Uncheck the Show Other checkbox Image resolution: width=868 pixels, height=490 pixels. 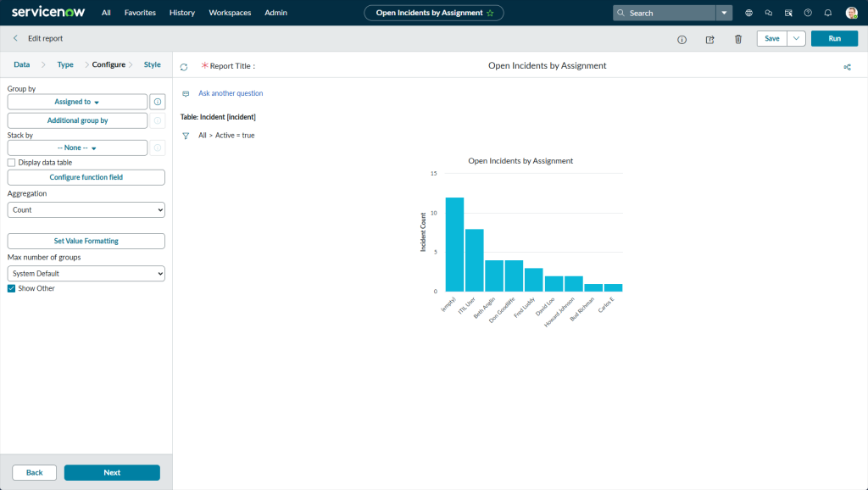(12, 288)
